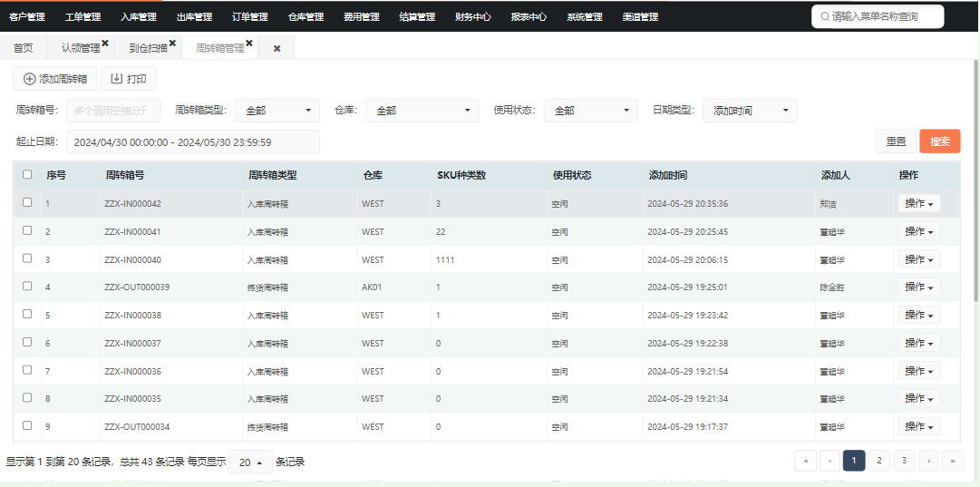Open 操作 dropdown for ZZX-OUT000039
The height and width of the screenshot is (487, 980).
[x=918, y=287]
